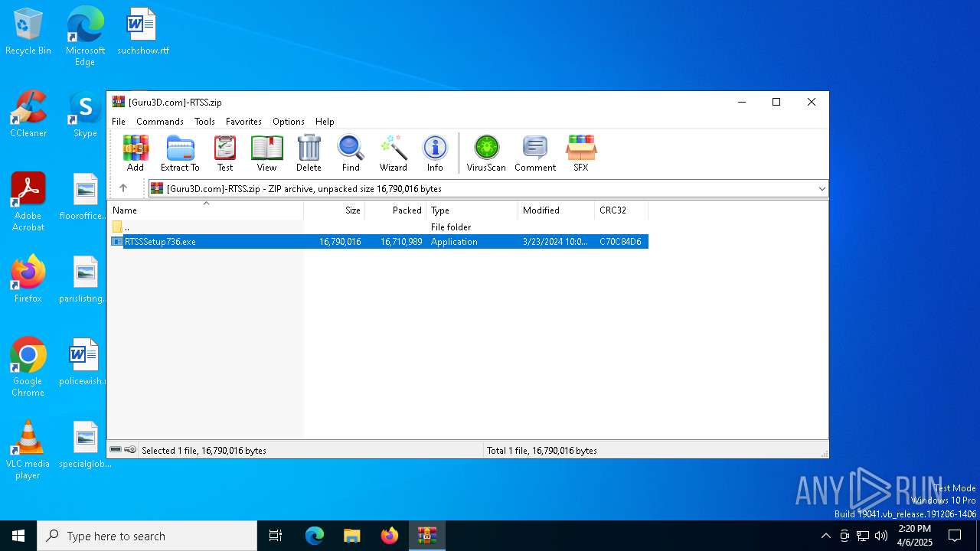Screen dimensions: 980x551
Task: Sort by Packed column header
Action: point(396,210)
